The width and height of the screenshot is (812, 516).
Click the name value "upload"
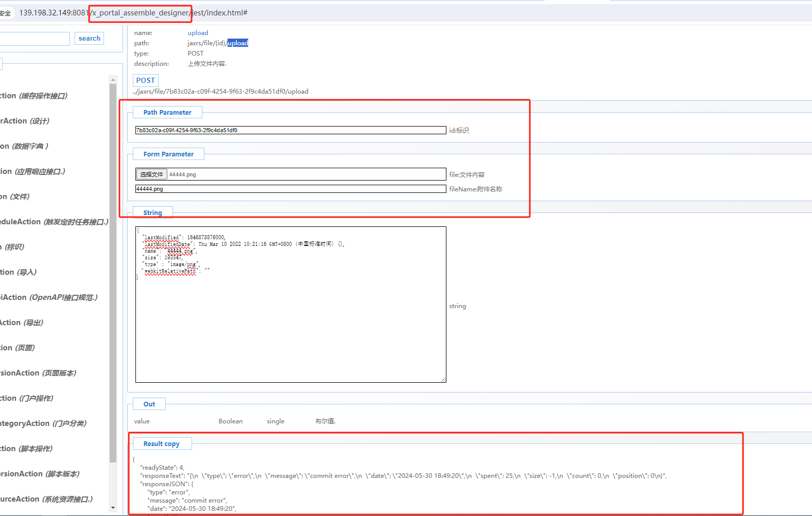coord(198,33)
